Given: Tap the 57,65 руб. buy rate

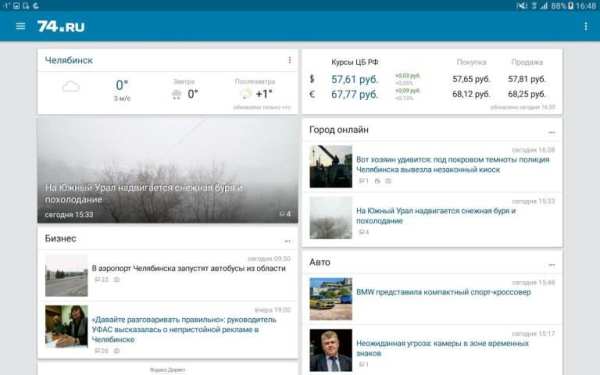Looking at the screenshot, I should [x=471, y=79].
